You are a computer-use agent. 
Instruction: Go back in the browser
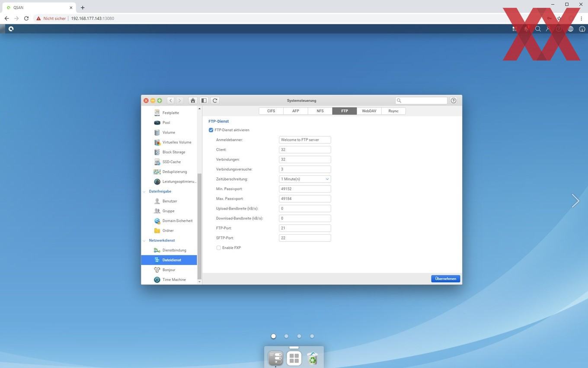(6, 19)
